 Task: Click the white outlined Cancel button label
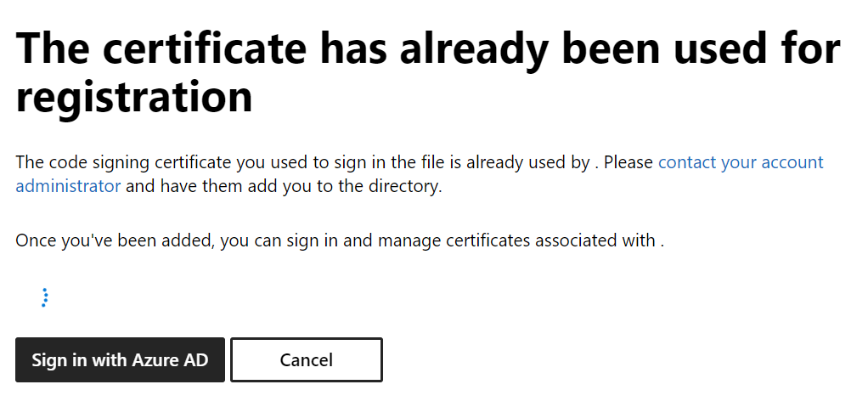pos(306,360)
